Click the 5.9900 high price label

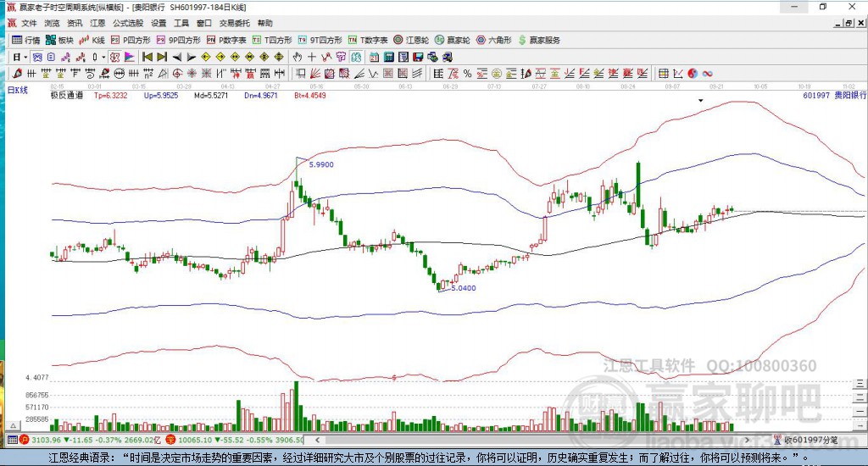(x=321, y=164)
